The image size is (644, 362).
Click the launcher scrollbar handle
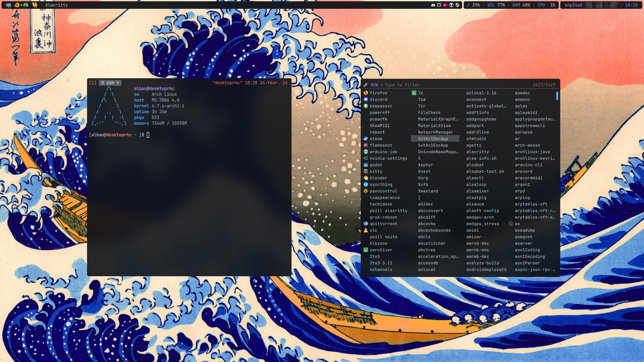557,96
